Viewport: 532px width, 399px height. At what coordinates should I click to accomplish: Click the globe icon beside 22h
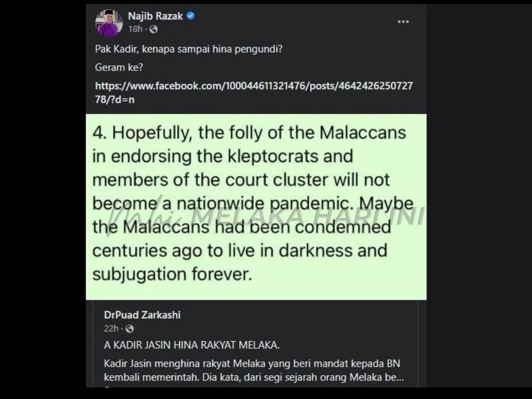tap(129, 329)
